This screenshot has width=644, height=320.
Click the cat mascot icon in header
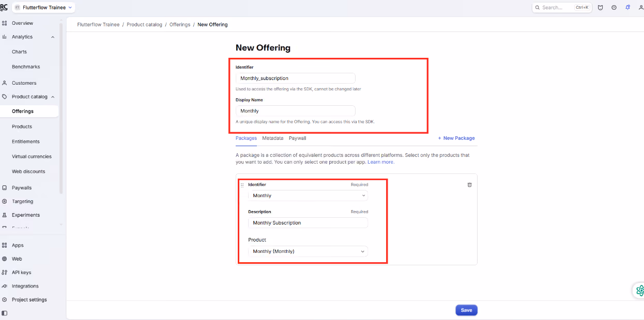[601, 8]
